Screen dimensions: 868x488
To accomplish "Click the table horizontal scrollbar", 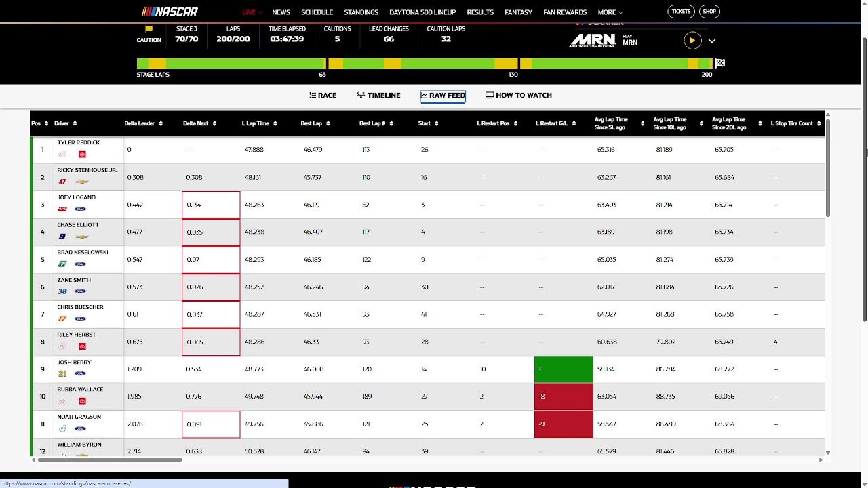I will click(110, 460).
